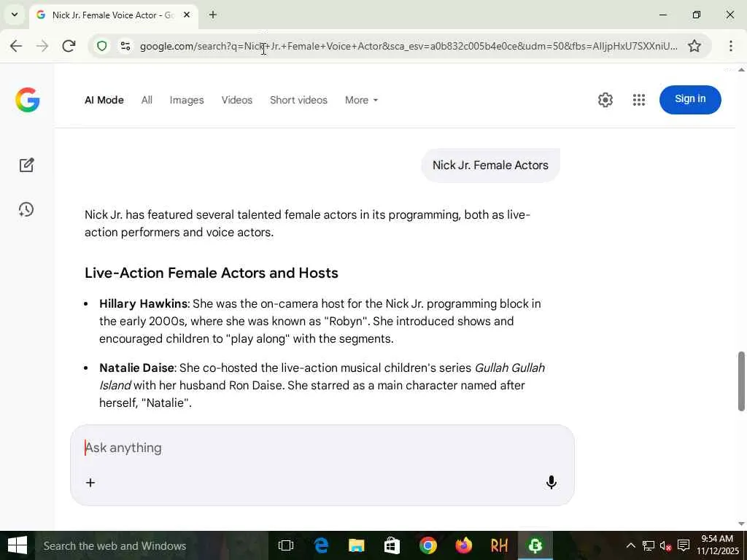Click the Live-Action Female Actors and Hosts heading
Screen dimensions: 747x560
pos(212,273)
